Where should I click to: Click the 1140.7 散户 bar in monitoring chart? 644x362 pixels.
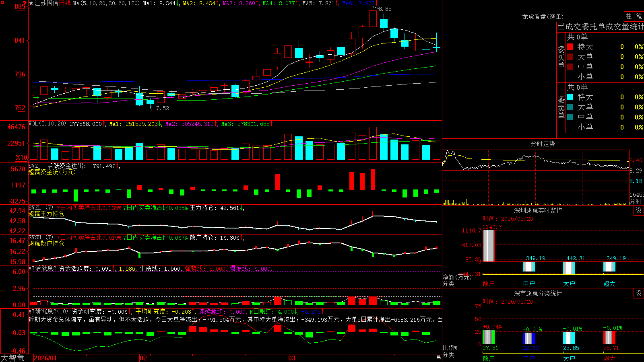point(489,246)
